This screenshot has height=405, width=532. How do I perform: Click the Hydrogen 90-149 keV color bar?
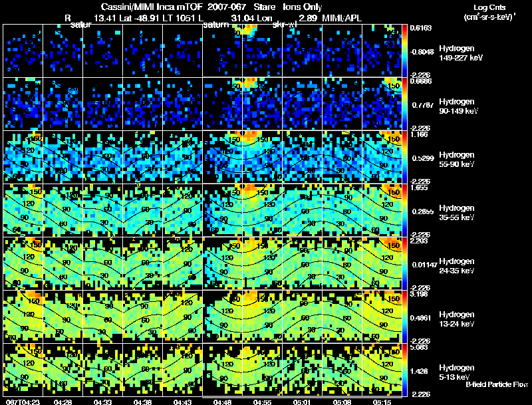[x=404, y=104]
